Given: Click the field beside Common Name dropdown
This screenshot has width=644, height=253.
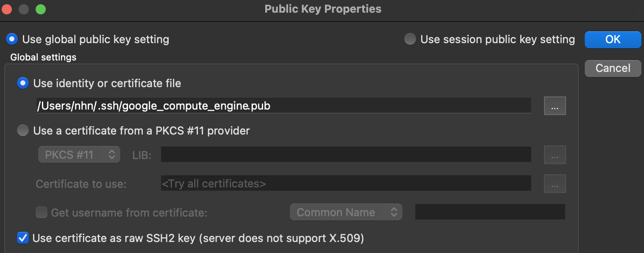Looking at the screenshot, I should click(x=490, y=212).
